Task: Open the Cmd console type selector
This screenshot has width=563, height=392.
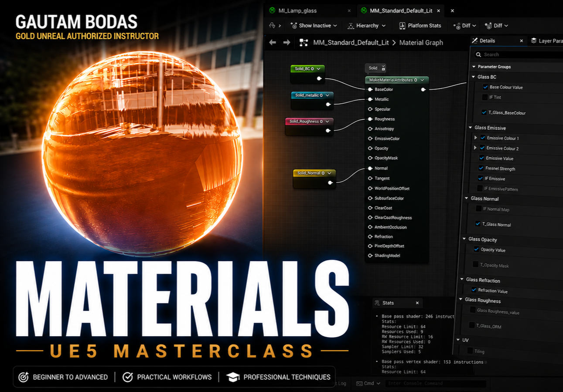Action: [x=368, y=383]
